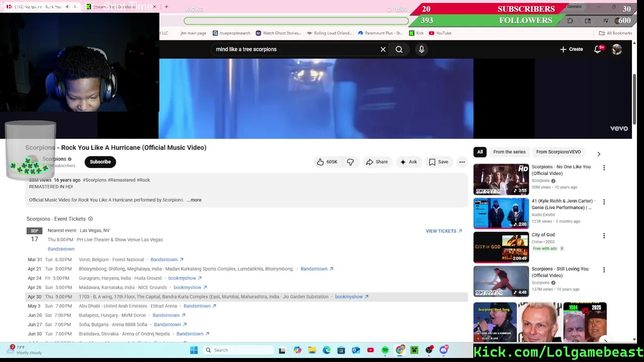
Task: Show event tickets info icon
Action: point(91,219)
